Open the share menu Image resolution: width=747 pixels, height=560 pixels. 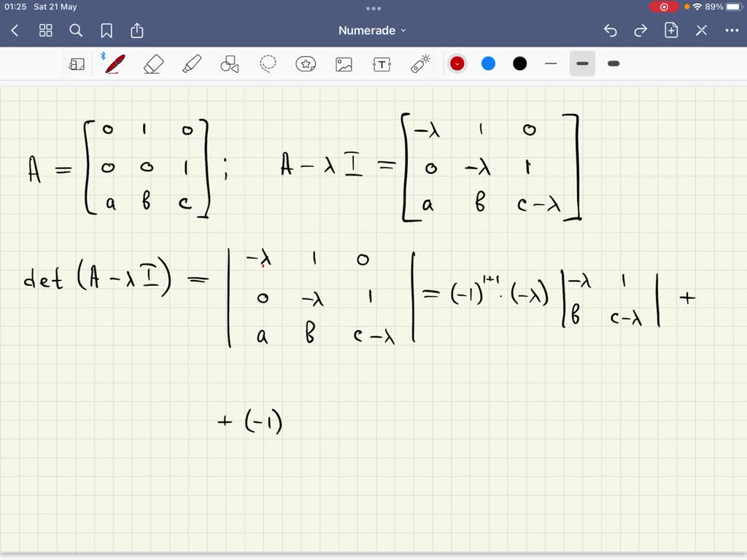click(137, 31)
